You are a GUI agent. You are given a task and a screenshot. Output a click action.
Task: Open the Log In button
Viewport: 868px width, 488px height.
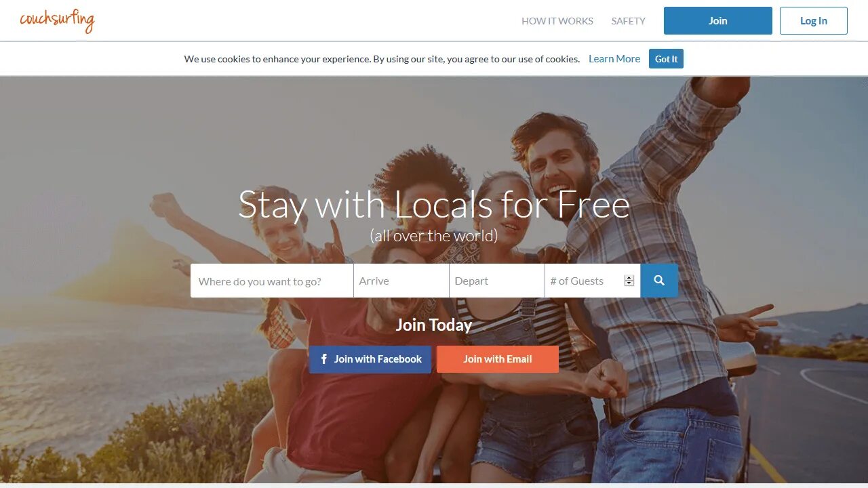pos(814,20)
